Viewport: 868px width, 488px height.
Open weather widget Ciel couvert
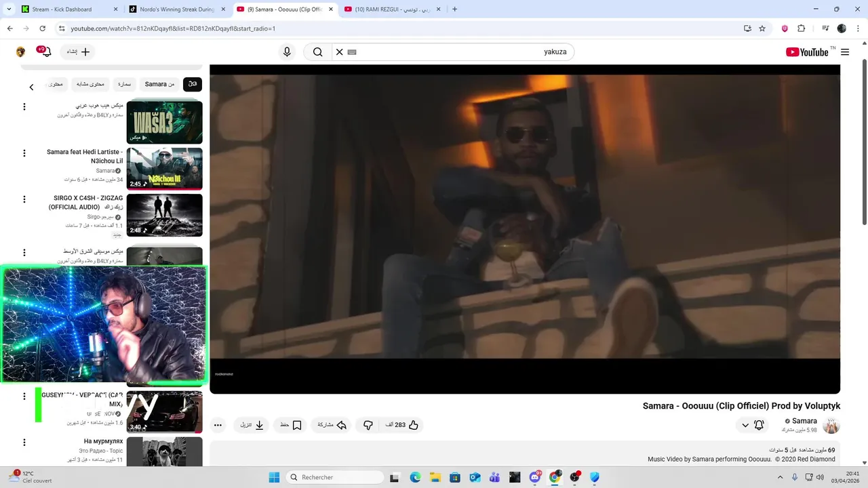(x=28, y=477)
